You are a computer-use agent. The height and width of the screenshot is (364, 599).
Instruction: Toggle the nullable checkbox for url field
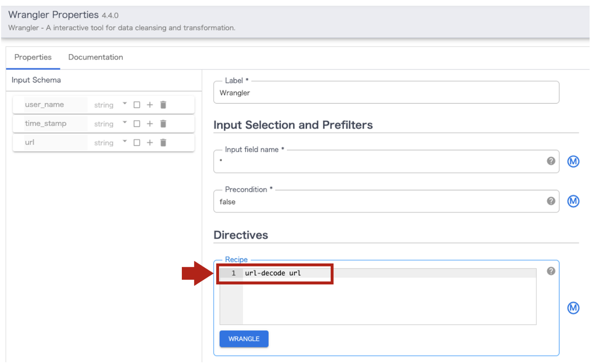point(137,142)
